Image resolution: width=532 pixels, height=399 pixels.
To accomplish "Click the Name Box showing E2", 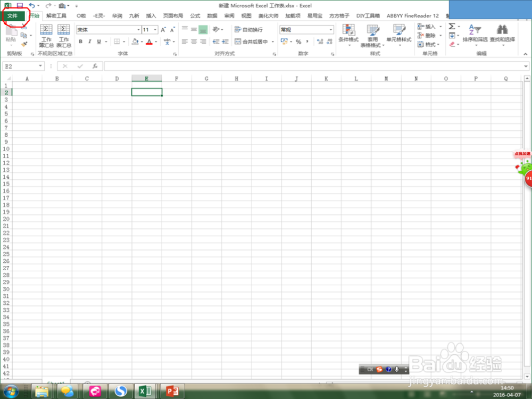I will pyautogui.click(x=23, y=66).
